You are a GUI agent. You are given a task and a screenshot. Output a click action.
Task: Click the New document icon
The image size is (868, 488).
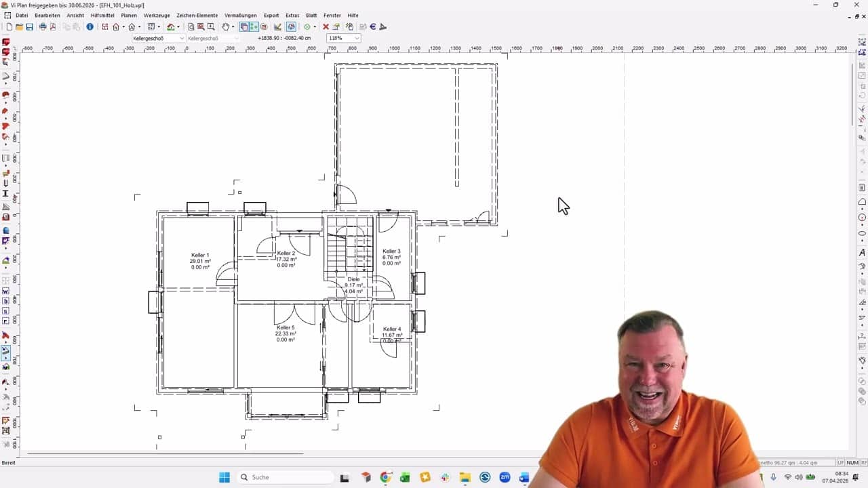coord(9,27)
